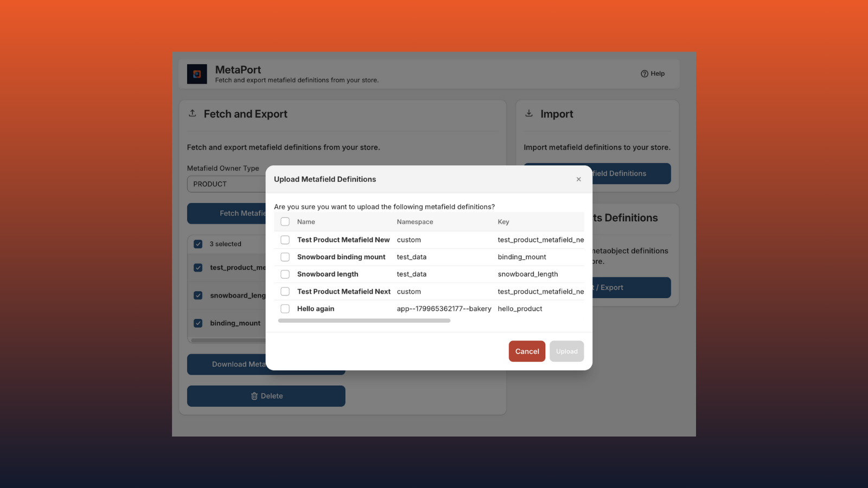Open Help from the header
868x488 pixels.
(653, 74)
